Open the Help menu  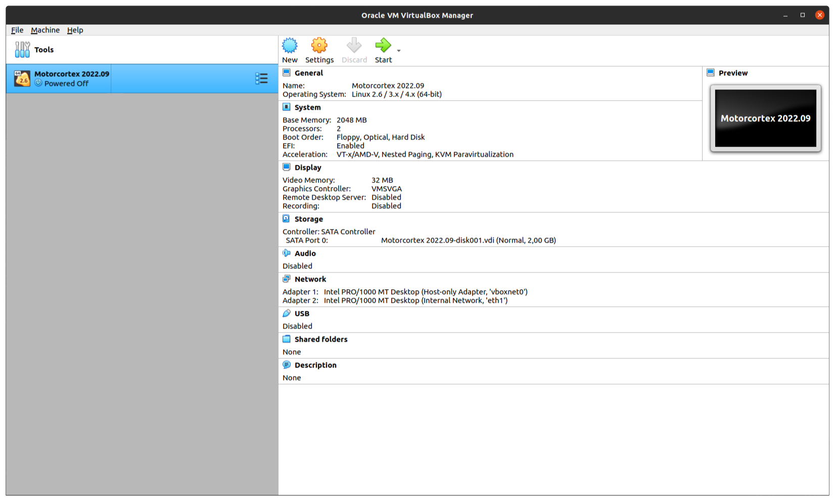[x=75, y=30]
